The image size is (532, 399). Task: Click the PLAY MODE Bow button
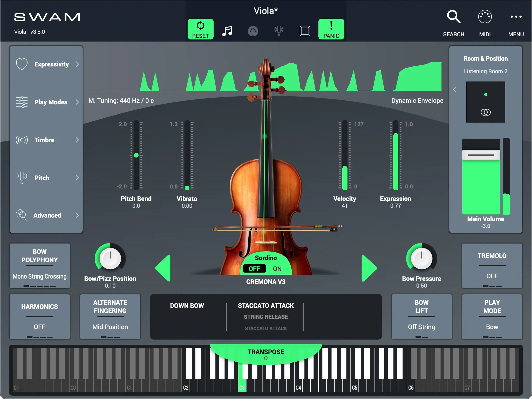click(x=492, y=316)
